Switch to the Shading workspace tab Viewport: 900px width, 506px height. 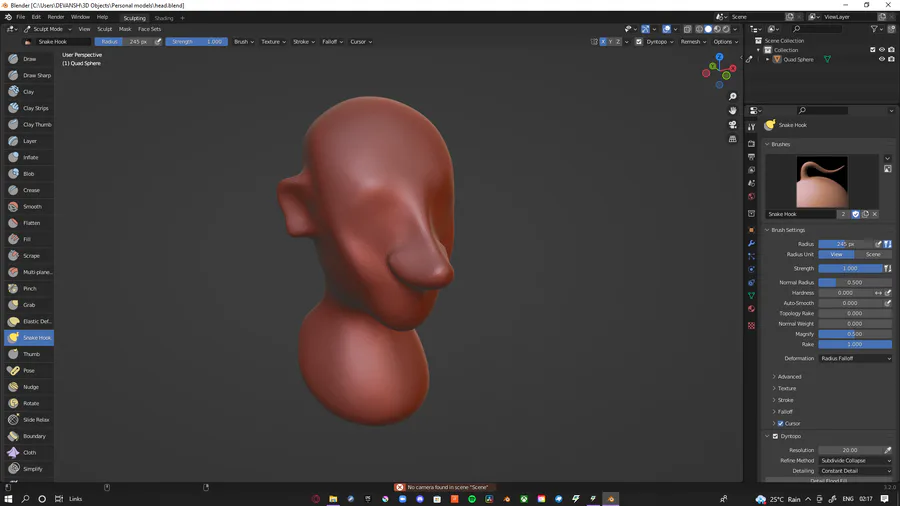click(x=164, y=18)
